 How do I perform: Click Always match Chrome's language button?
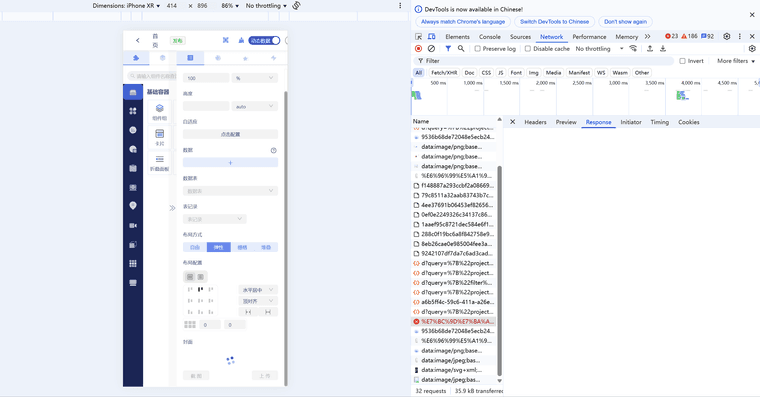(463, 22)
